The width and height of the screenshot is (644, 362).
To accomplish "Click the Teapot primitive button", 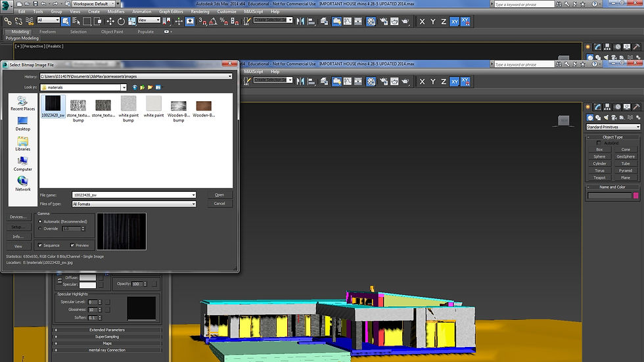I will pyautogui.click(x=599, y=177).
